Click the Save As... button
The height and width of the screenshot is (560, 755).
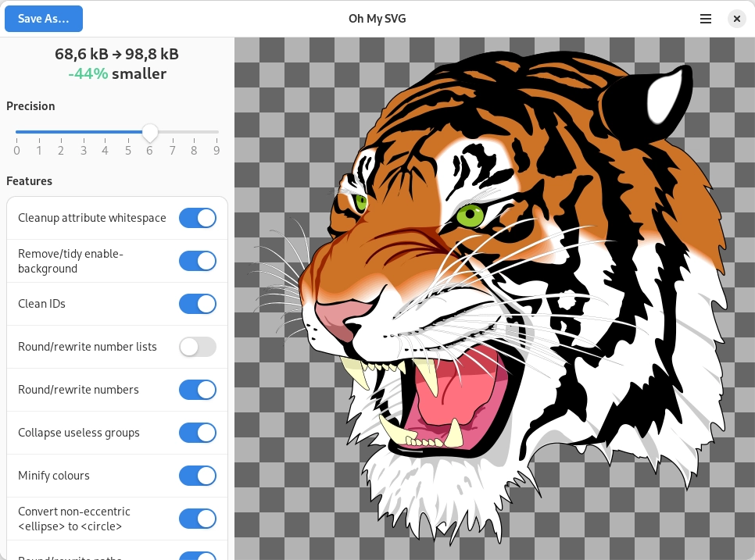coord(44,19)
